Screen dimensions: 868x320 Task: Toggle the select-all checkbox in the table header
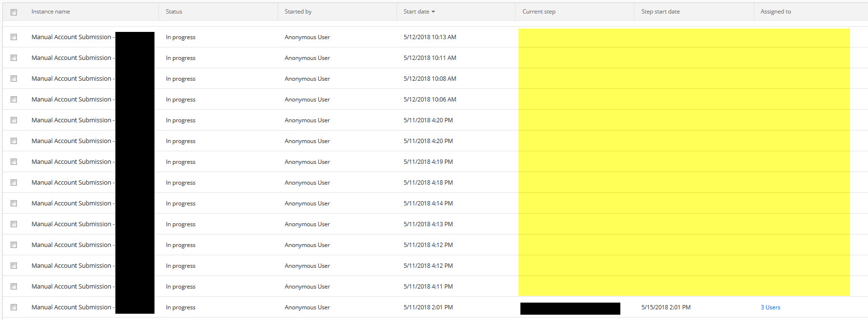point(14,12)
